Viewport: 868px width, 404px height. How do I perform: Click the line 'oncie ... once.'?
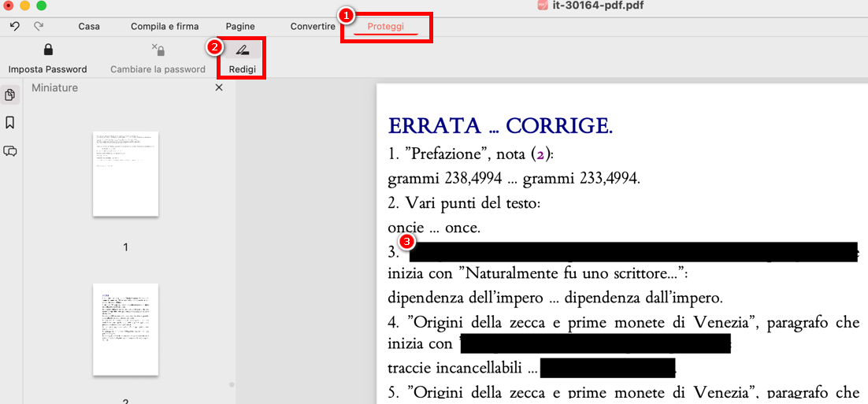tap(433, 227)
